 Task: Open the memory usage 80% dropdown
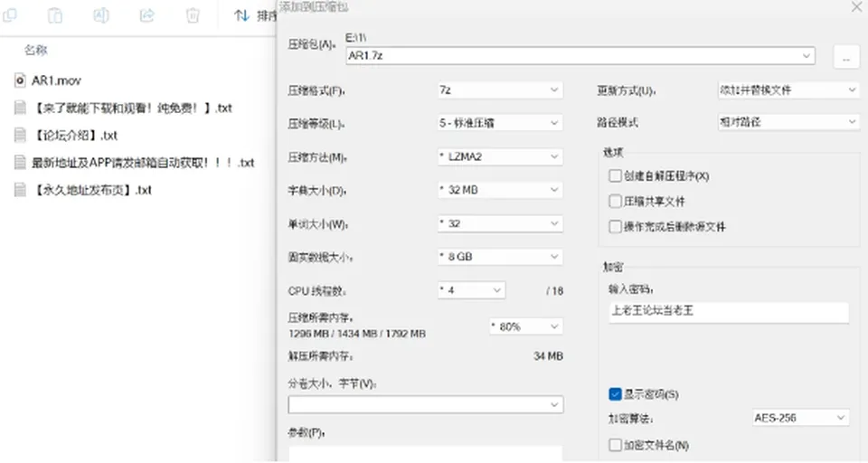click(526, 326)
